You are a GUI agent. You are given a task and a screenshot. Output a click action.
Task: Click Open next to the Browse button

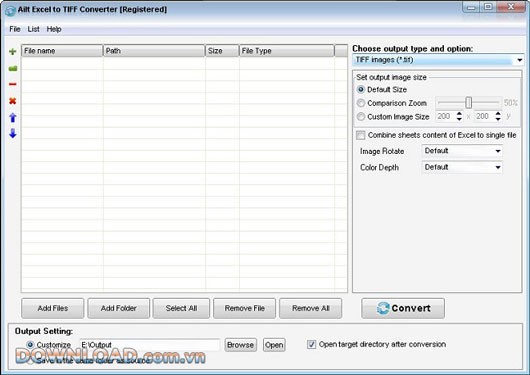click(274, 345)
